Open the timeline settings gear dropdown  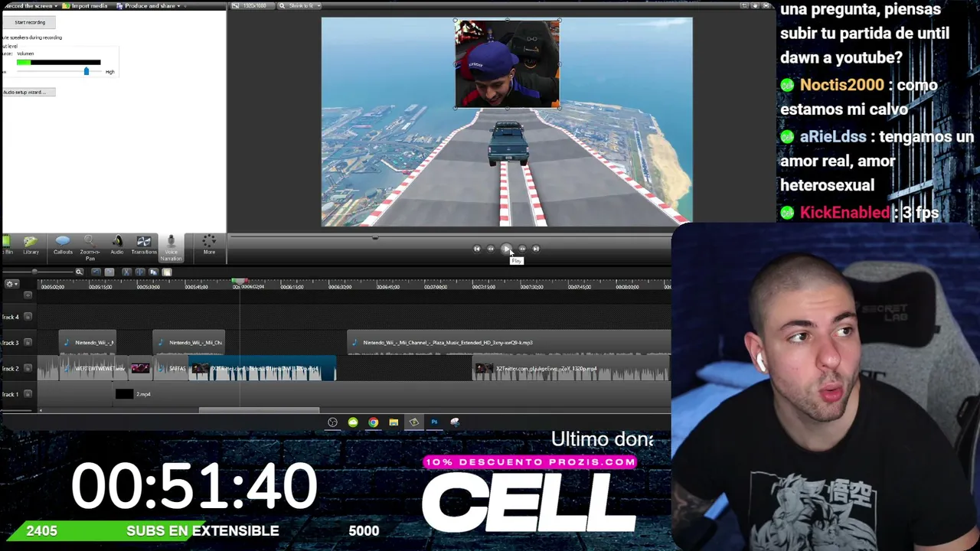[11, 284]
